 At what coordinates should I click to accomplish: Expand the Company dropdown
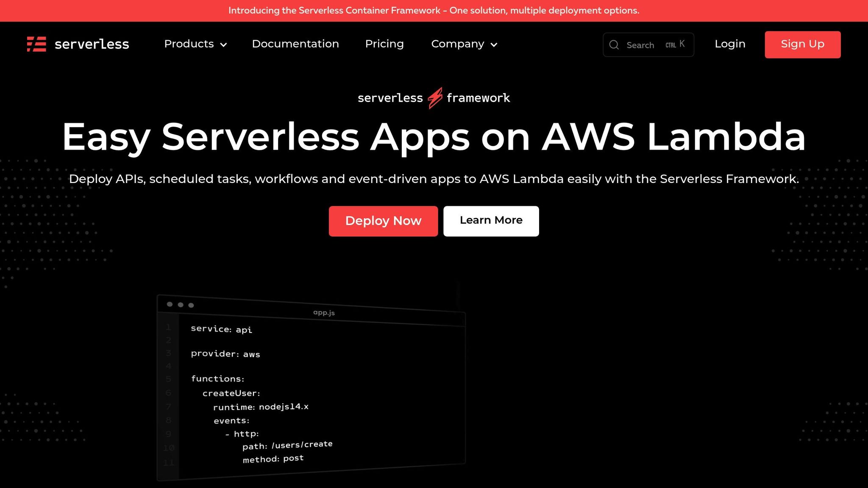tap(458, 44)
